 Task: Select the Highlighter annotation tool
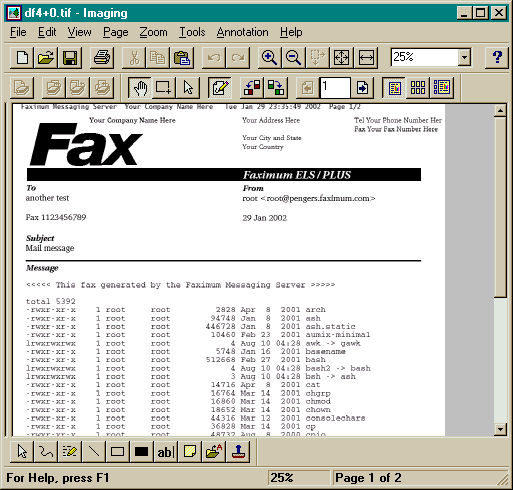pos(70,452)
